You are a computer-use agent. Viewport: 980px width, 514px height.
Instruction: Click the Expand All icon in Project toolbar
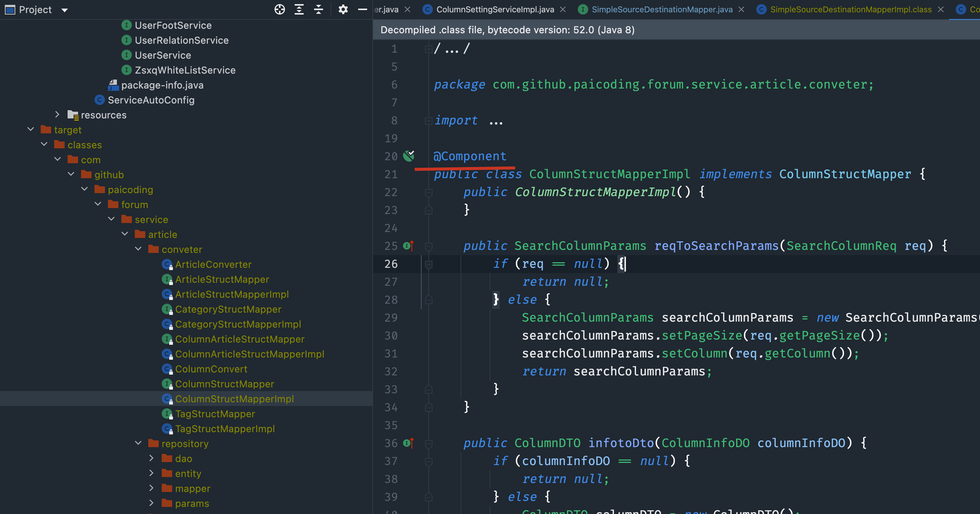[299, 9]
